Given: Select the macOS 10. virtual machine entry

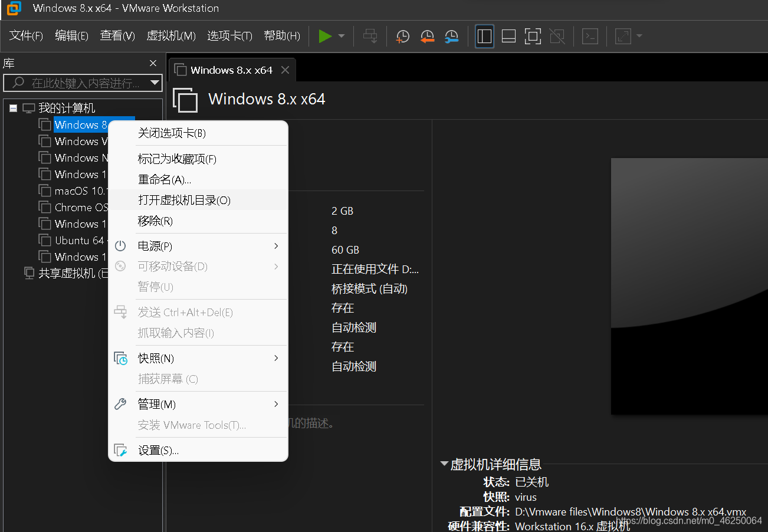Looking at the screenshot, I should pyautogui.click(x=81, y=191).
